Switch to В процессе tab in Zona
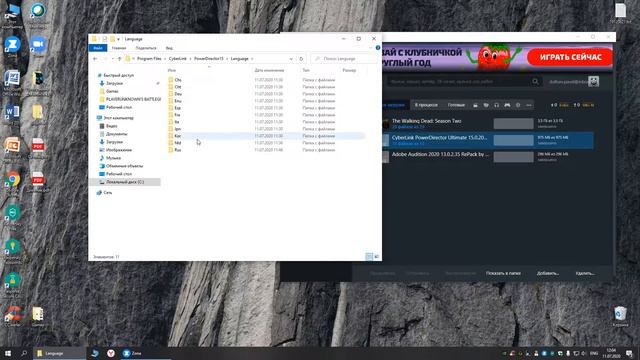 pyautogui.click(x=426, y=105)
